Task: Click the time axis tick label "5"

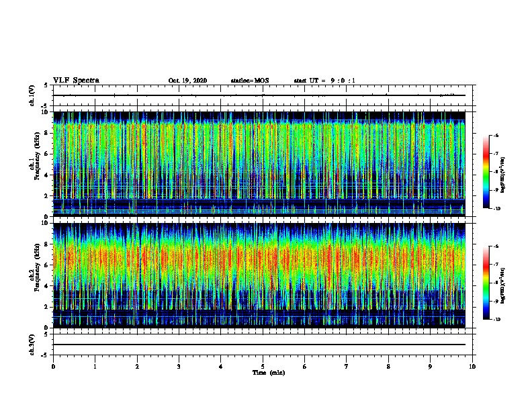Action: pos(263,367)
